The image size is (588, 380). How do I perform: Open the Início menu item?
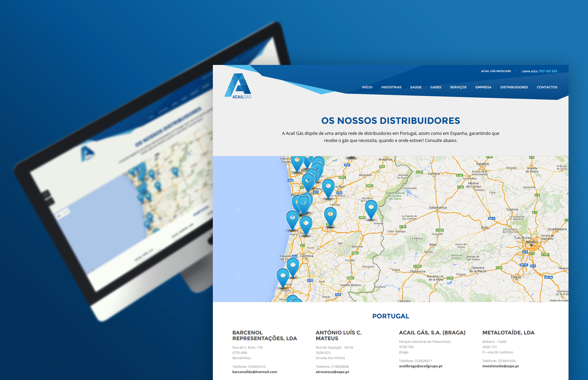367,87
